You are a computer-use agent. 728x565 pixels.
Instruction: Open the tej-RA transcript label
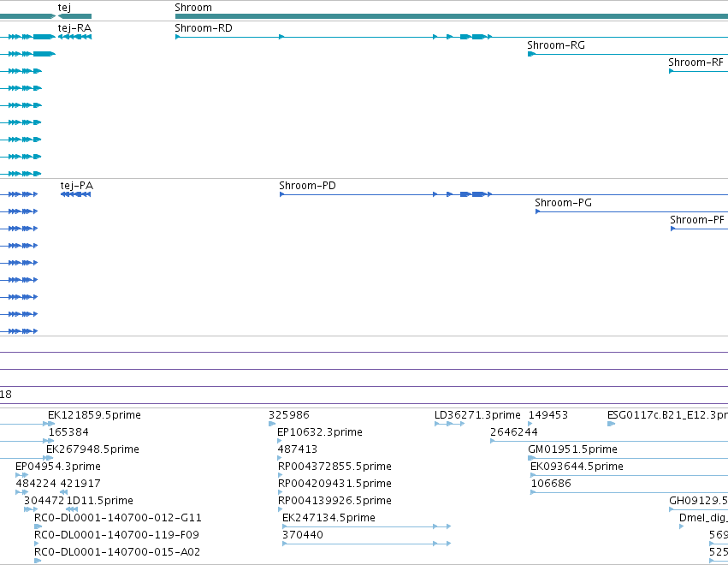(x=74, y=28)
